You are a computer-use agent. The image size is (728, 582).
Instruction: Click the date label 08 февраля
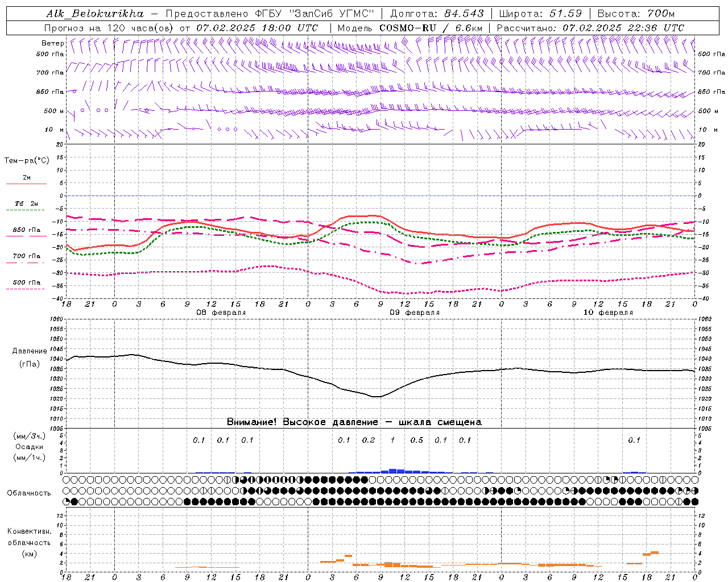pos(221,313)
